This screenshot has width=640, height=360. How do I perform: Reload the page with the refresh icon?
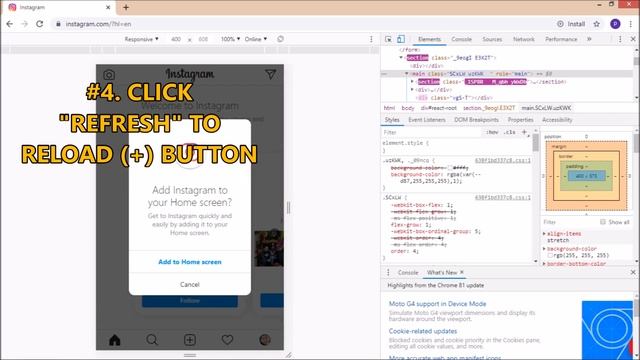pos(40,24)
